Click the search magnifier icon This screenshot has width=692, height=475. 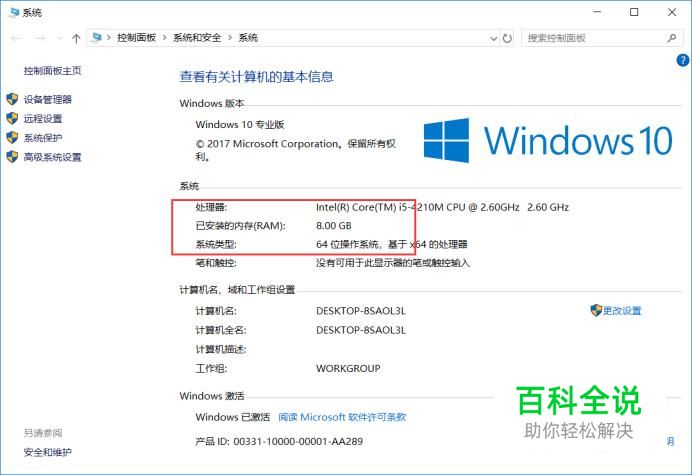[x=671, y=38]
